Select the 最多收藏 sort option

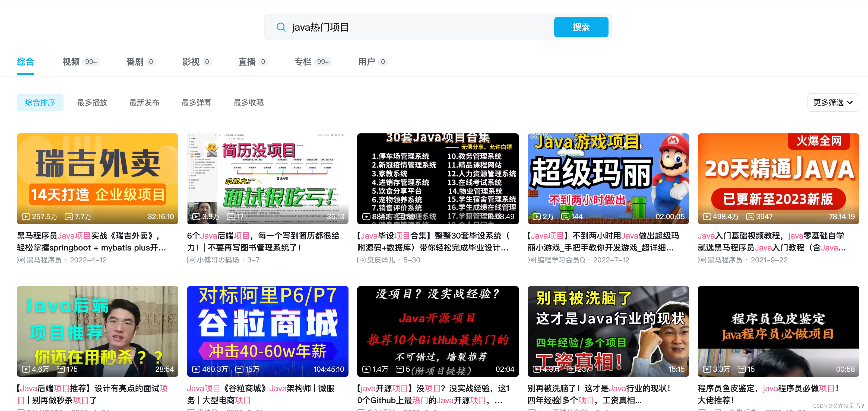coord(248,102)
